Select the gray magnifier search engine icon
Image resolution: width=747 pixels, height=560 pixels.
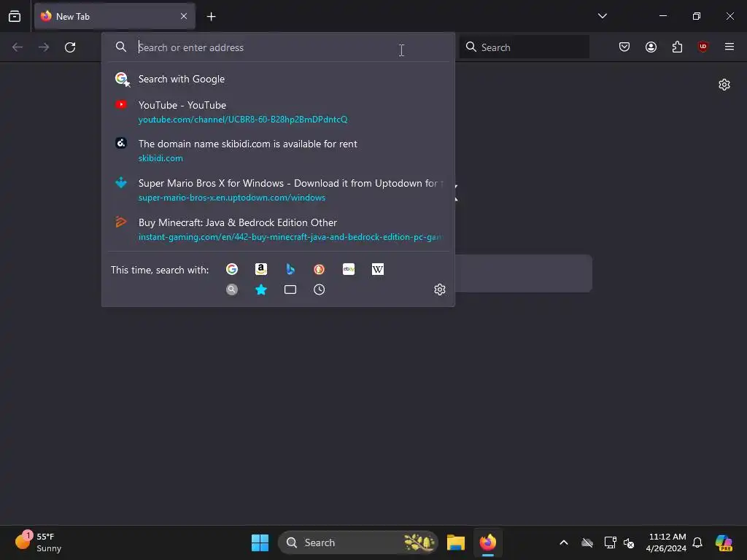232,289
